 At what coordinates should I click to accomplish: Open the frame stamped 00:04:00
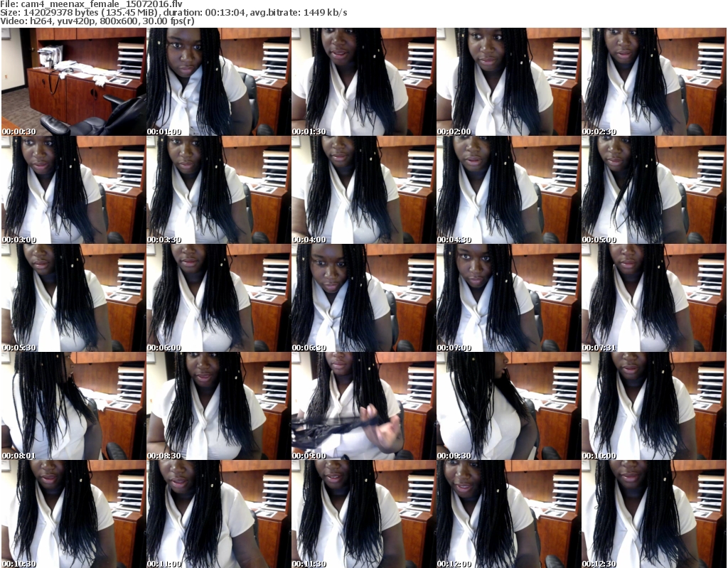[363, 190]
